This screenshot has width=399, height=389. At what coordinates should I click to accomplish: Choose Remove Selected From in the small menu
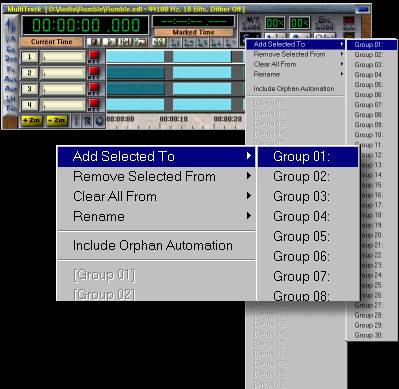click(295, 54)
